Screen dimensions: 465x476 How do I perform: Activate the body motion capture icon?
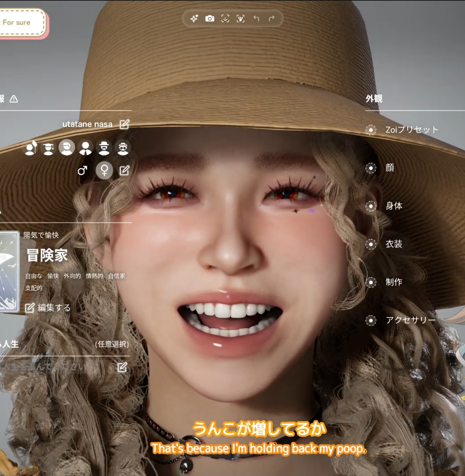coord(241,19)
